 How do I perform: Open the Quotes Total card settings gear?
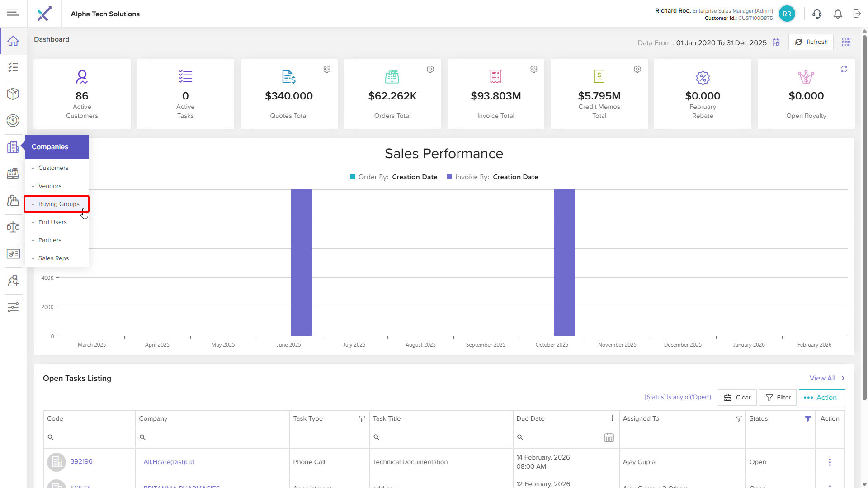327,69
